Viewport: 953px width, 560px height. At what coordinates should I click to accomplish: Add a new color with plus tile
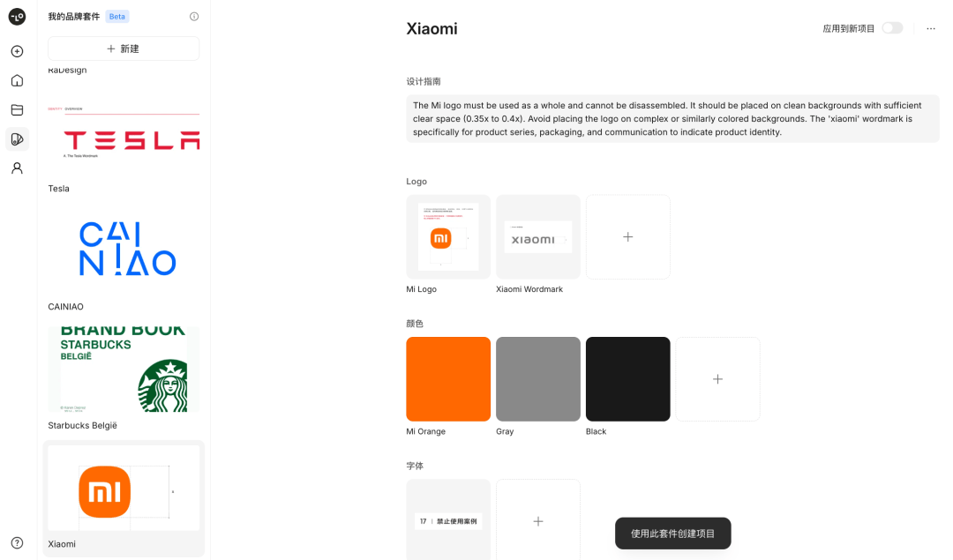(x=717, y=379)
